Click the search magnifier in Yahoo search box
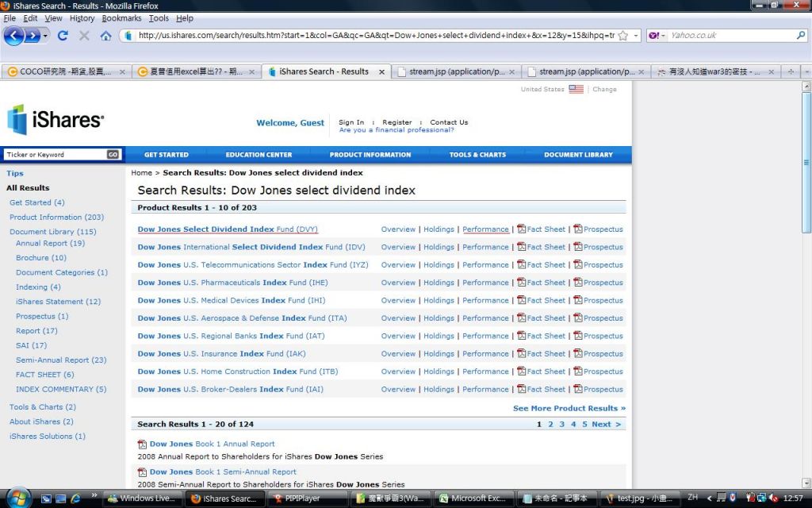 801,35
